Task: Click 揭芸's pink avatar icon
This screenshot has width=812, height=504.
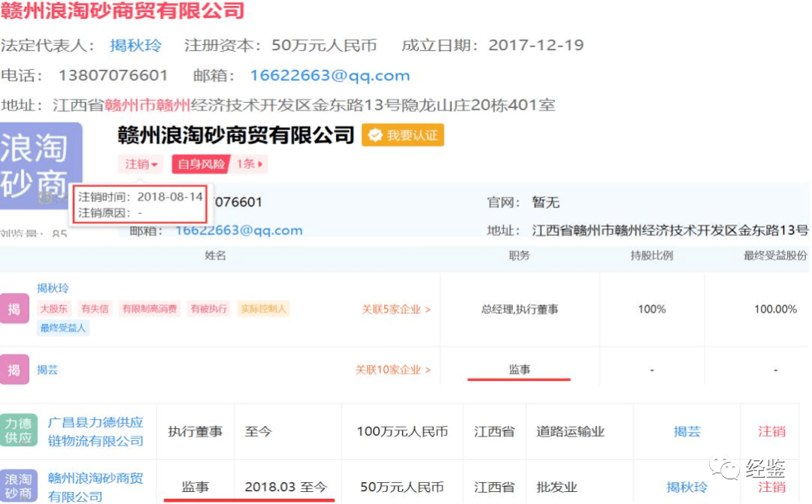Action: pyautogui.click(x=15, y=370)
